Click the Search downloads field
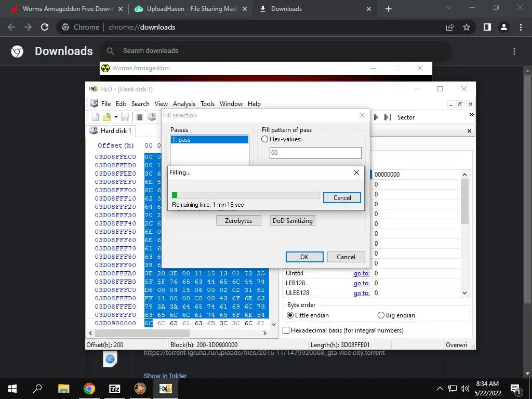Screen dimensions: 532x399 coord(276,51)
